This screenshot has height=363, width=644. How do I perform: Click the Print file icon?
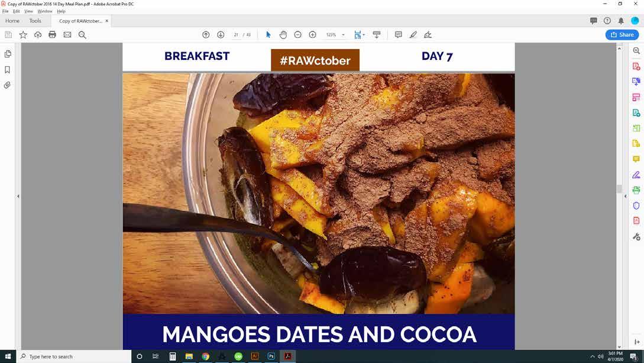(x=52, y=35)
